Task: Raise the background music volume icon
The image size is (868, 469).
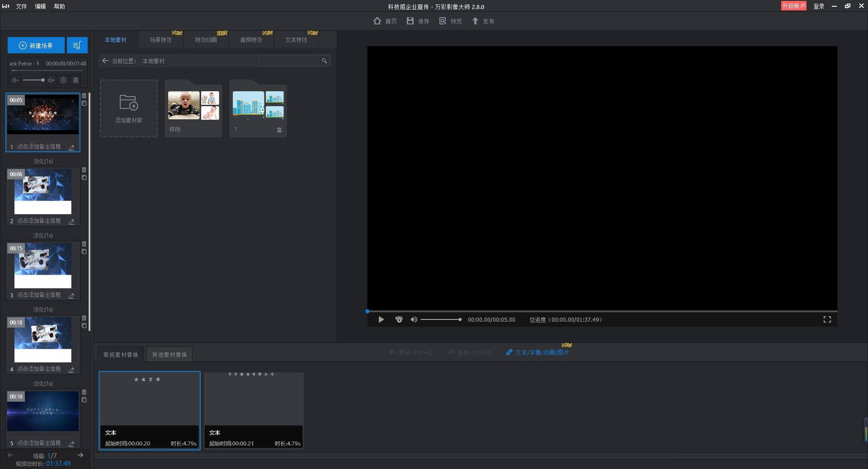Action: pos(51,80)
